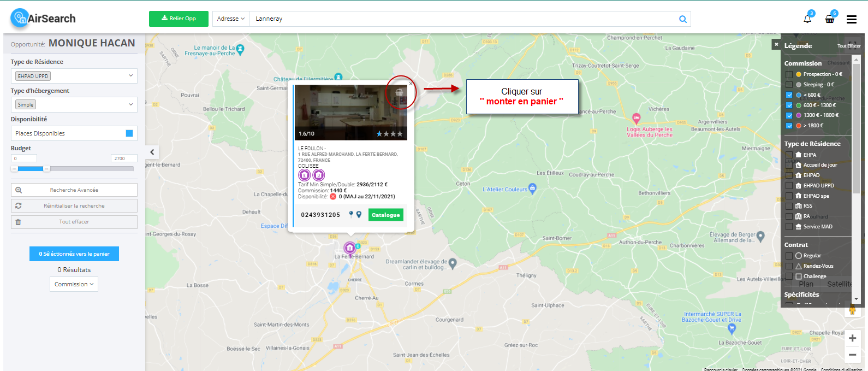Adjust the Budget range slider handle
Image resolution: width=868 pixels, height=371 pixels.
[x=46, y=169]
